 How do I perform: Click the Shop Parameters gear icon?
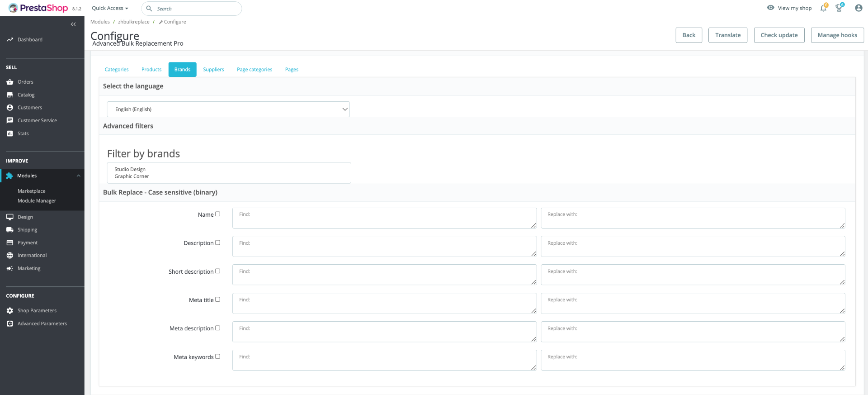click(10, 311)
